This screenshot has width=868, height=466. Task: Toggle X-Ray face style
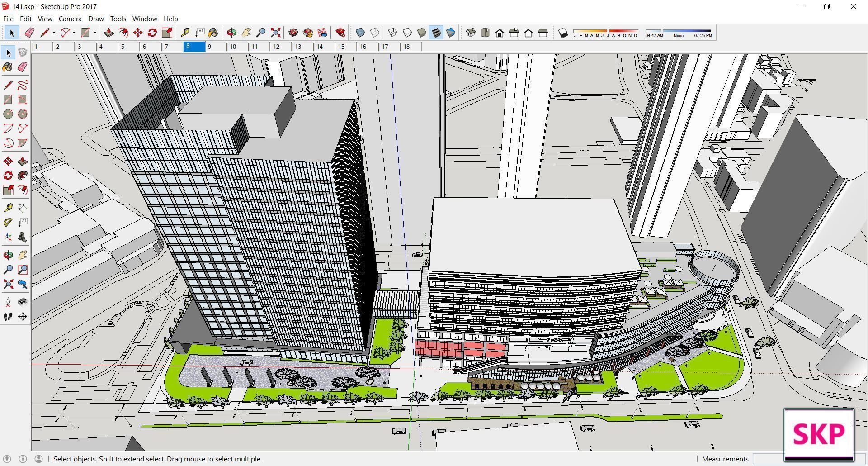click(360, 33)
